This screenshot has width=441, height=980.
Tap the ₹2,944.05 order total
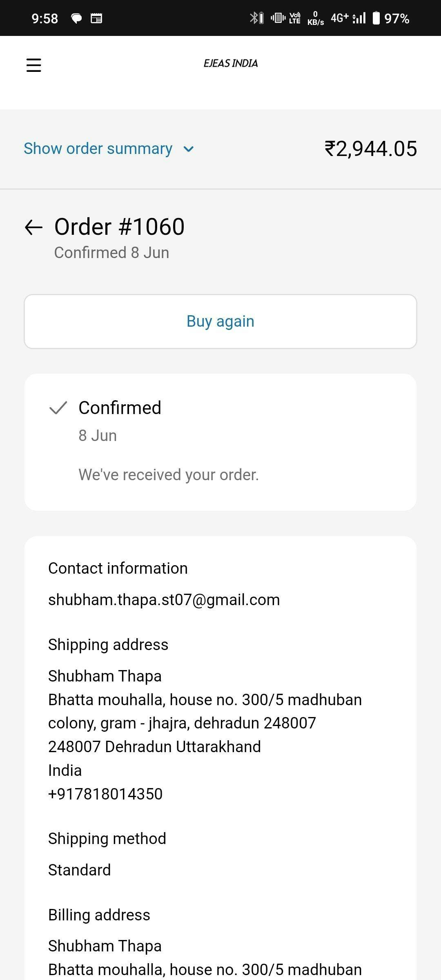[x=371, y=149]
